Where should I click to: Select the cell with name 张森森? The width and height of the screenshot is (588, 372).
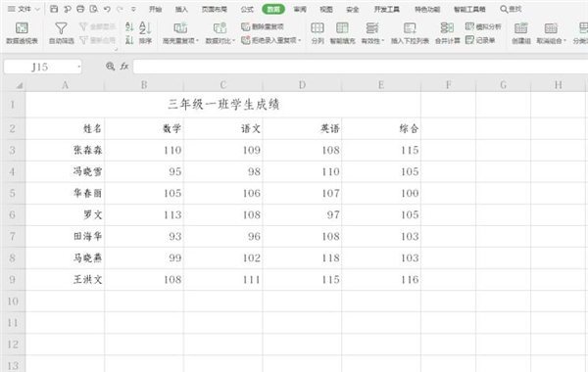coord(65,150)
